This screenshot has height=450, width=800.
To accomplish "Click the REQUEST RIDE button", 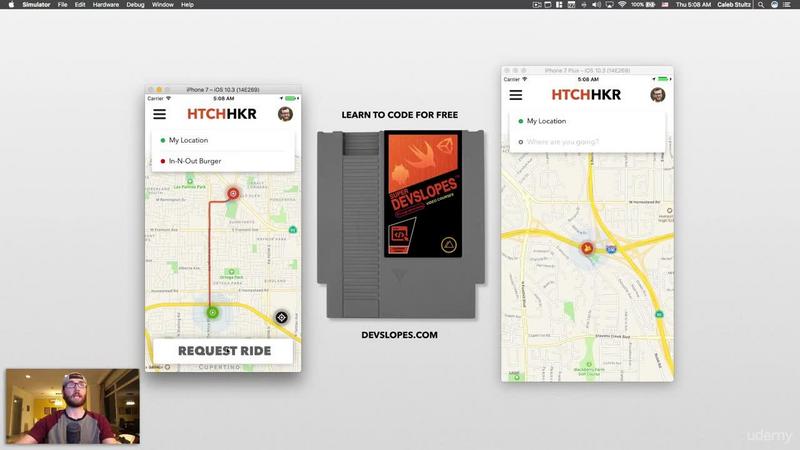I will coord(223,351).
